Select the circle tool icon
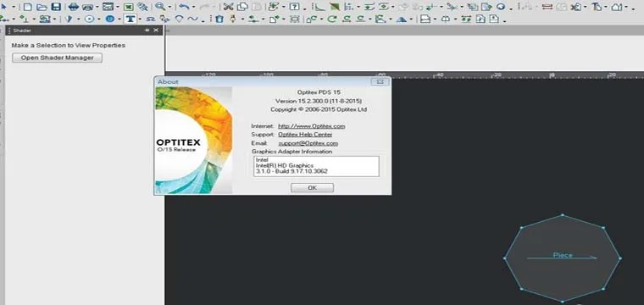 [90, 19]
